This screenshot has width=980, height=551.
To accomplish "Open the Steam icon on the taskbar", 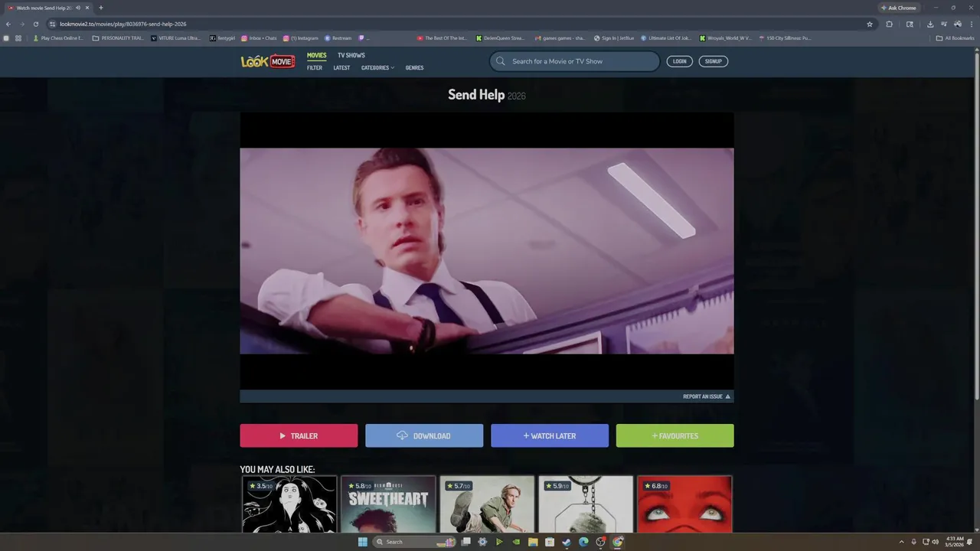I will (567, 542).
